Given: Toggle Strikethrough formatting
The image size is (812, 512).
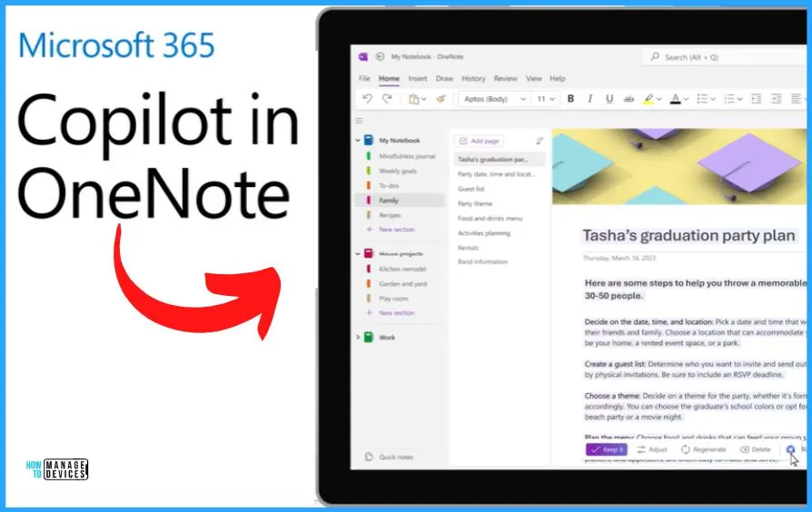Looking at the screenshot, I should (629, 98).
